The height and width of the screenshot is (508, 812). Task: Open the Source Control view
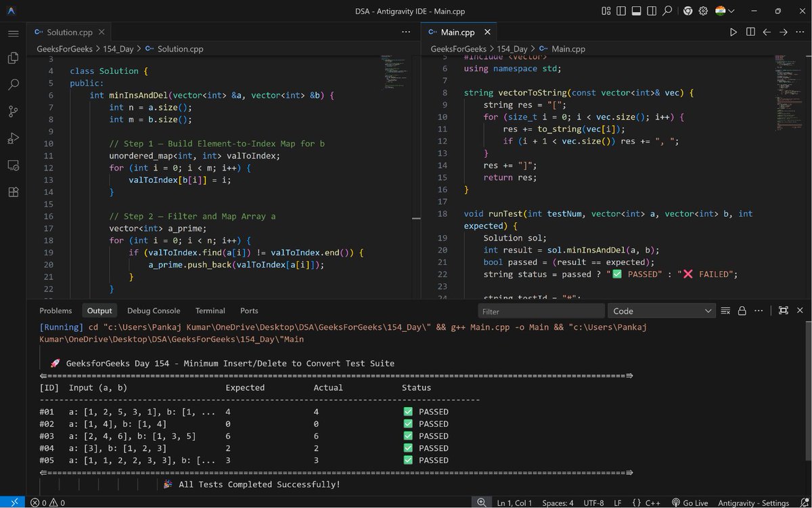13,112
